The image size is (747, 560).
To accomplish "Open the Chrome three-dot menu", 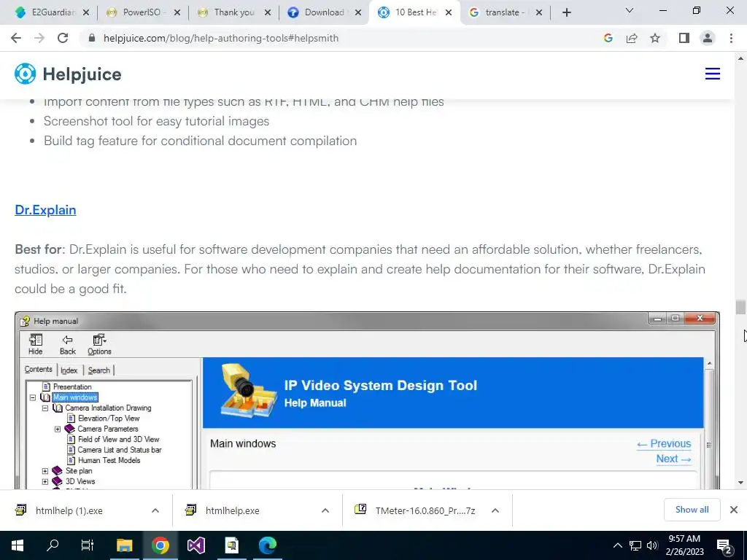I will tap(731, 38).
